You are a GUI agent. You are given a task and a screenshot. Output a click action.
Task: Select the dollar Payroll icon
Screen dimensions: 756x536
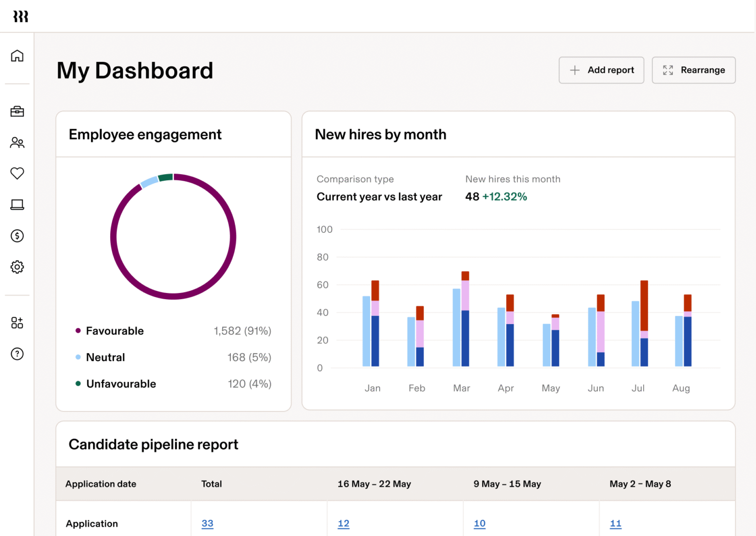click(17, 236)
